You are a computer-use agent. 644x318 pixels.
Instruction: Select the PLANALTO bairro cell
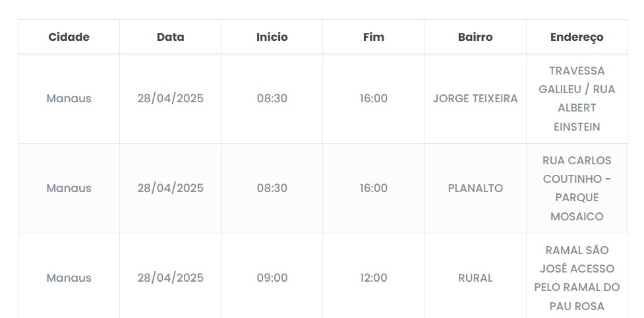pyautogui.click(x=475, y=188)
